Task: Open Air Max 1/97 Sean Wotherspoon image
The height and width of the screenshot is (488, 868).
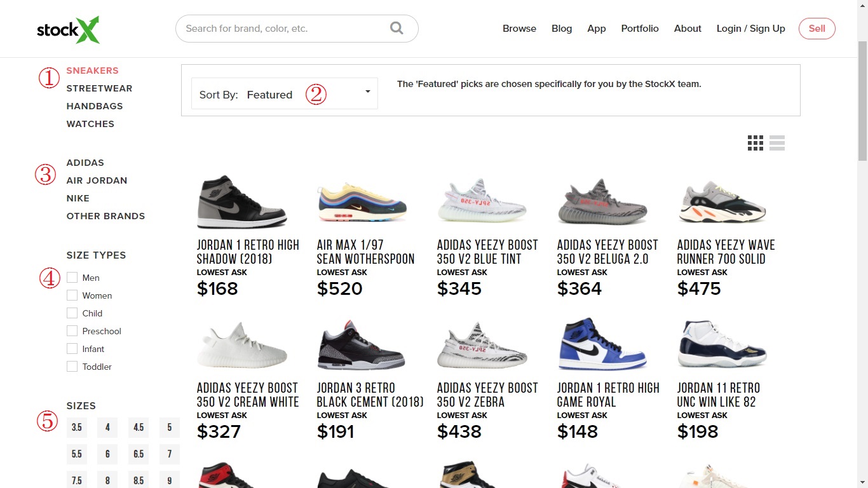Action: (362, 202)
